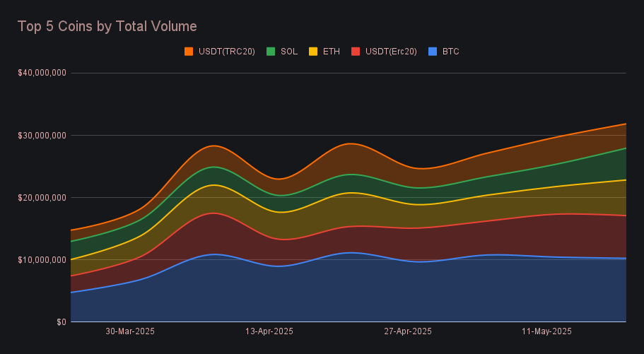Click the orange USDT(TRC20) legend swatch

coord(189,52)
